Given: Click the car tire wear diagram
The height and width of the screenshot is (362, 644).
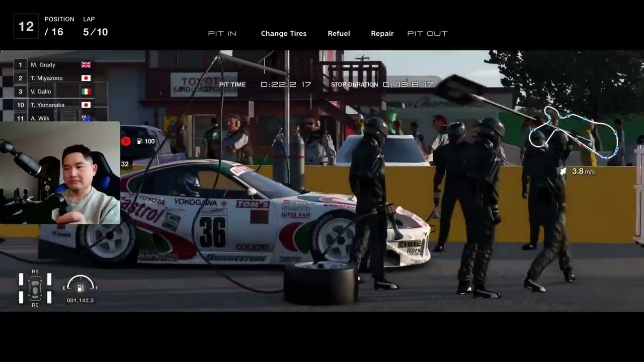Looking at the screenshot, I should click(x=35, y=288).
